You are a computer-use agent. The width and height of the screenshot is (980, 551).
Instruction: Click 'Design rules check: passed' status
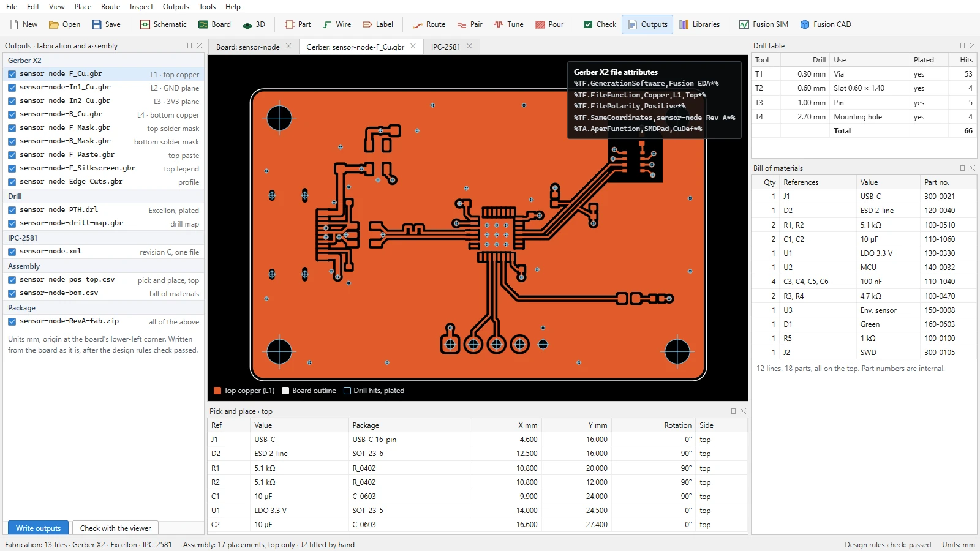tap(888, 545)
